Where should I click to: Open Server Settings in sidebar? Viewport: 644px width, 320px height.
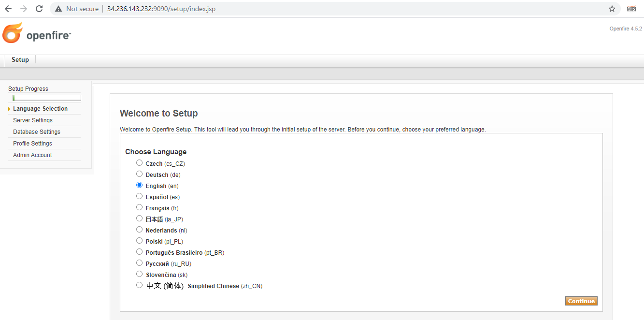pyautogui.click(x=33, y=120)
